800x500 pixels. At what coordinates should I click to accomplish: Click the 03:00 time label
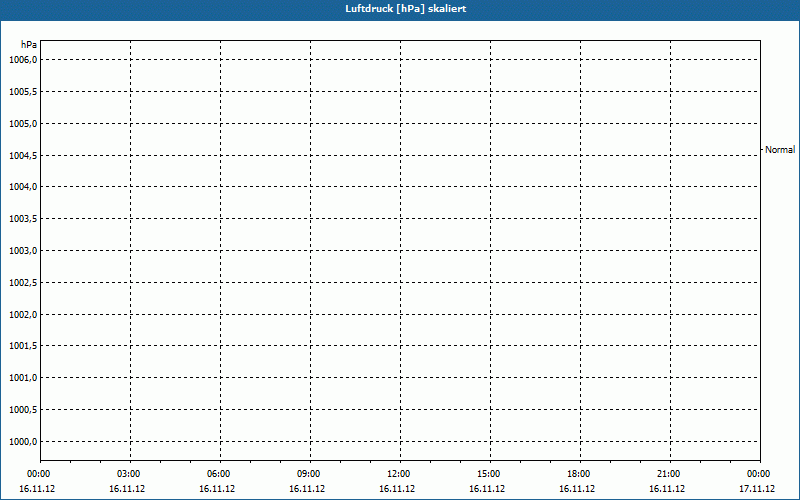(129, 474)
